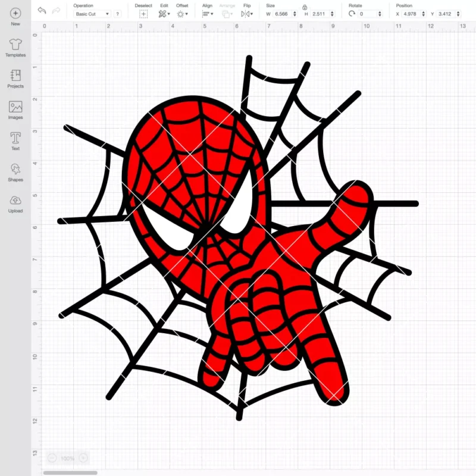This screenshot has width=476, height=476.
Task: Click the Rotate angle field
Action: coord(368,14)
